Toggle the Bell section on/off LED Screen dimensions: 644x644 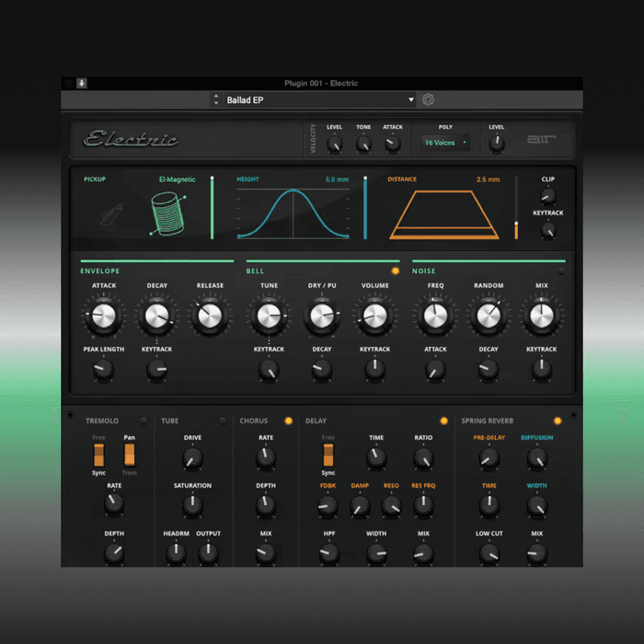396,271
